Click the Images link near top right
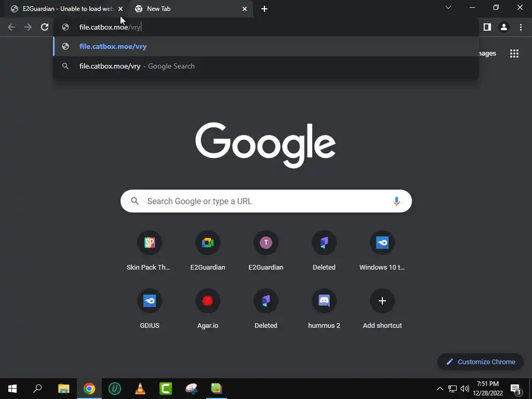The image size is (532, 399). [487, 54]
